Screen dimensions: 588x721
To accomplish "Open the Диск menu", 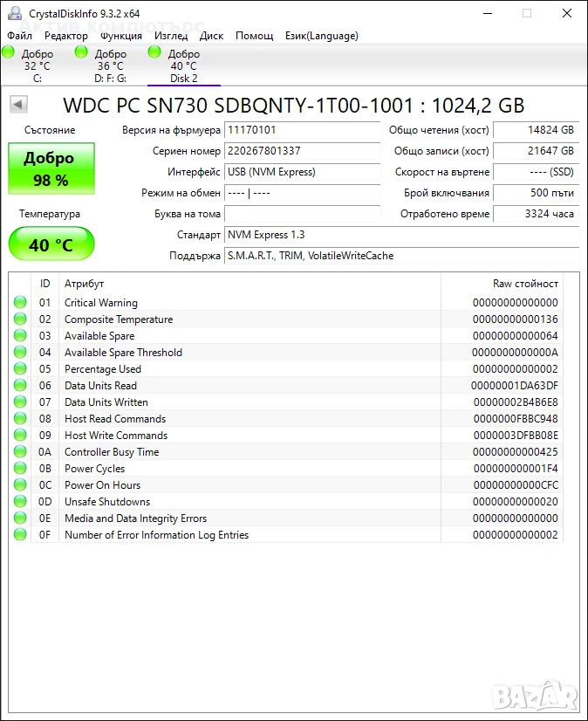I will coord(211,36).
